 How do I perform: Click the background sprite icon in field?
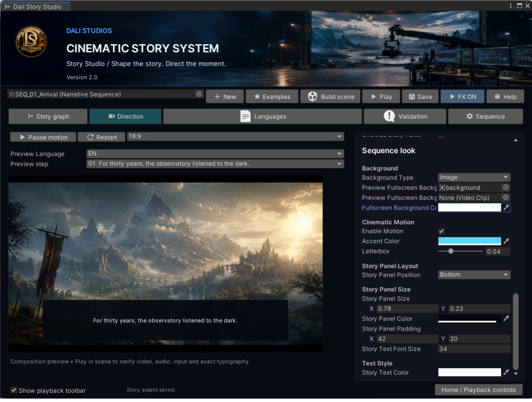[442, 187]
